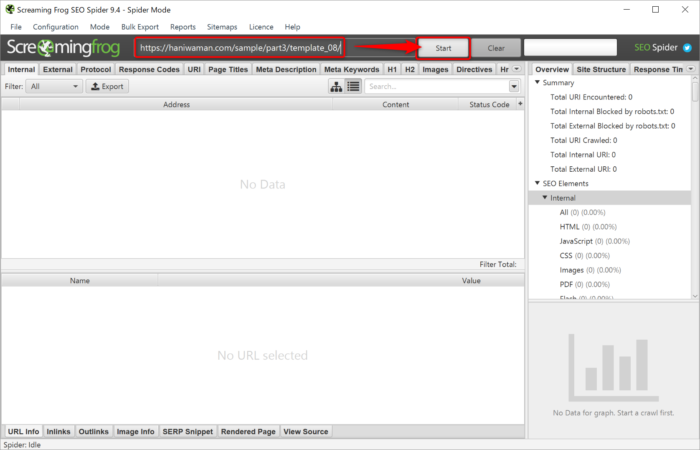Image resolution: width=700 pixels, height=450 pixels.
Task: Open the search box dropdown arrow
Action: [x=514, y=87]
